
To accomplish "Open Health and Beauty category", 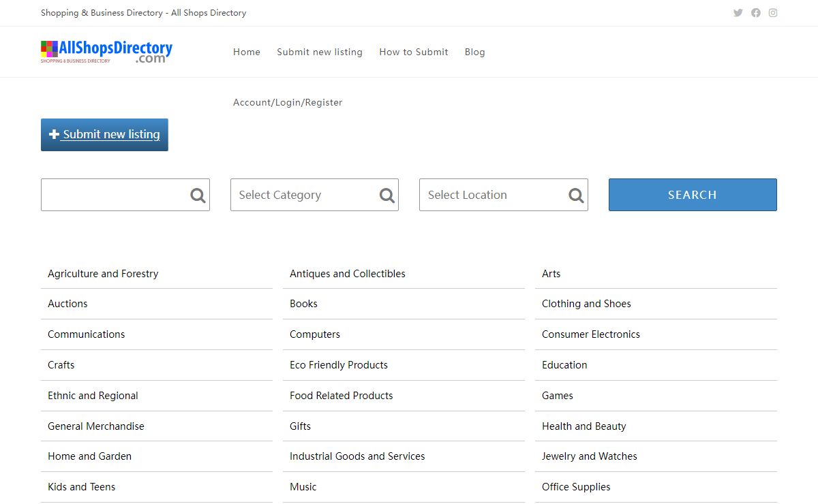I will (x=584, y=426).
